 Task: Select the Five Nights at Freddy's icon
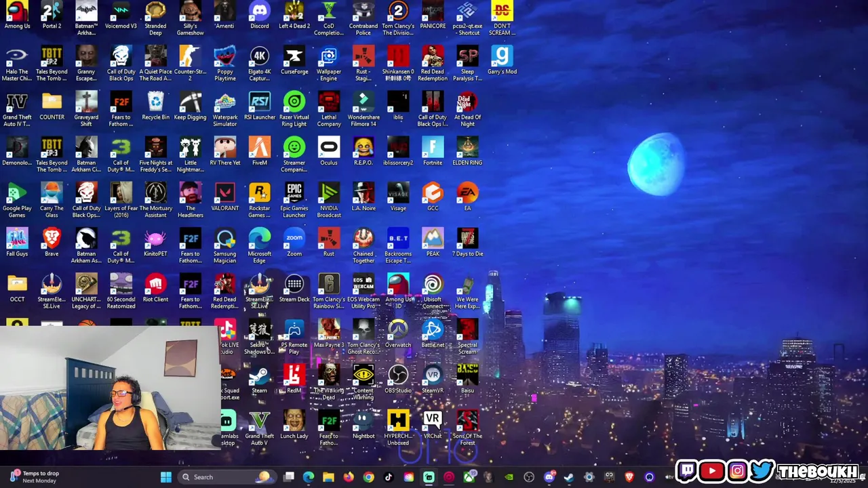coord(155,154)
